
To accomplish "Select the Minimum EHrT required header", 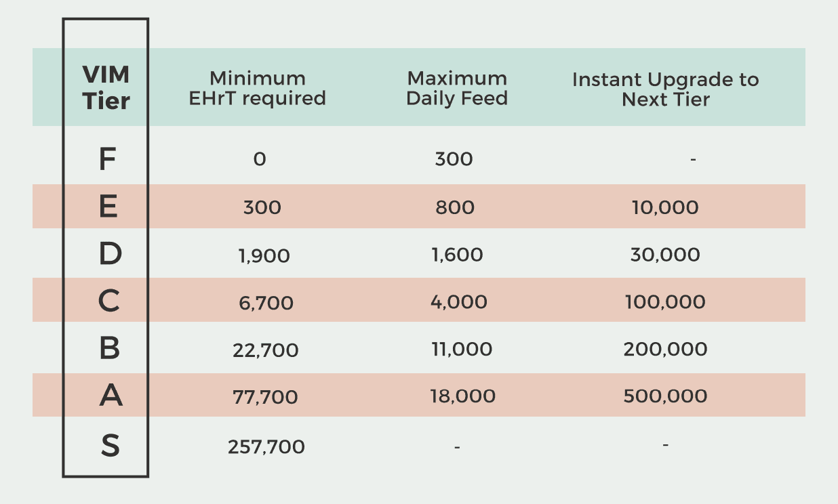I will click(x=257, y=88).
